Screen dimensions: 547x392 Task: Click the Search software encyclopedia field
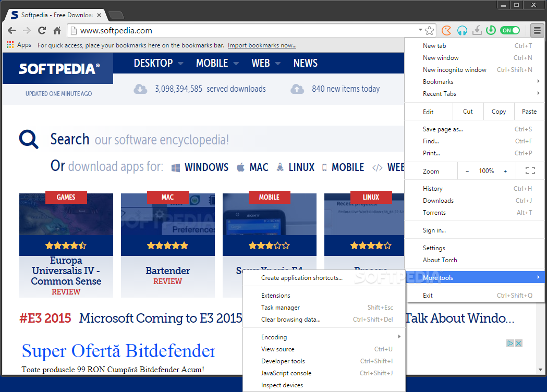(227, 139)
